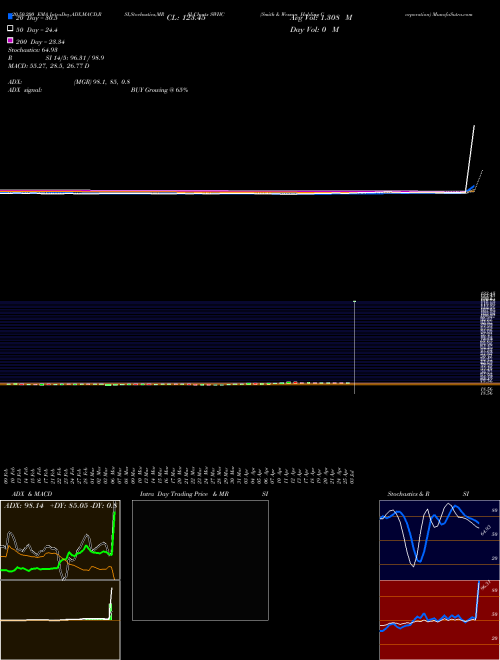Click the 'ADX signal:' label

click(x=24, y=90)
